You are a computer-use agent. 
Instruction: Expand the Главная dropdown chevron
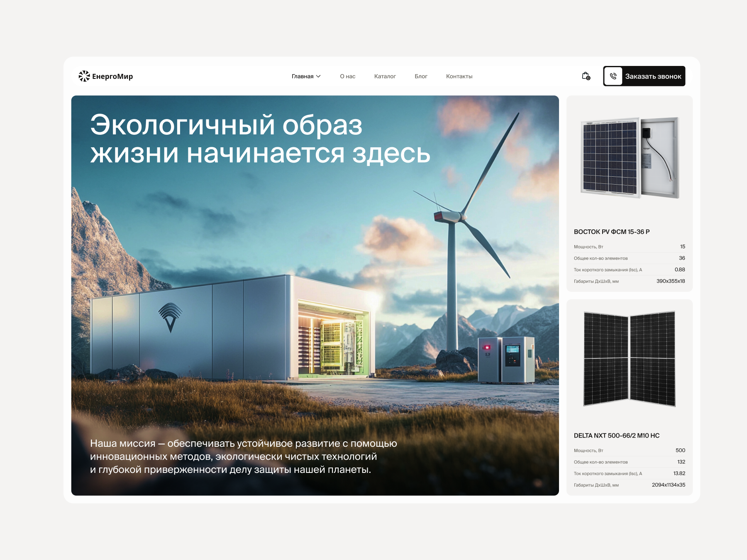[318, 76]
